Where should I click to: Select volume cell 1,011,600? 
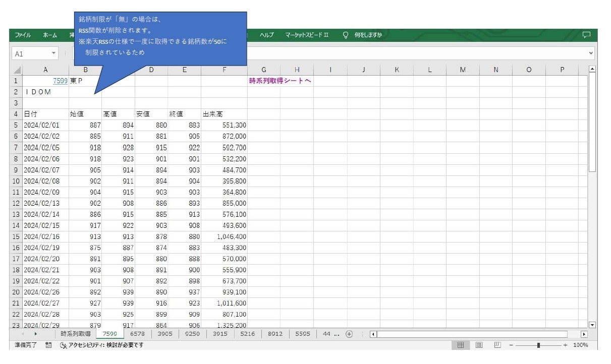click(x=224, y=303)
